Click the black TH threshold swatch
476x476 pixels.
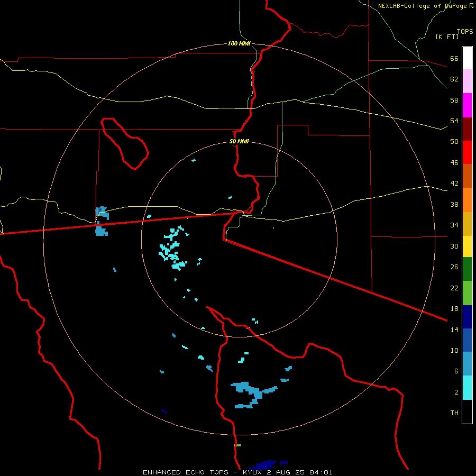click(467, 411)
